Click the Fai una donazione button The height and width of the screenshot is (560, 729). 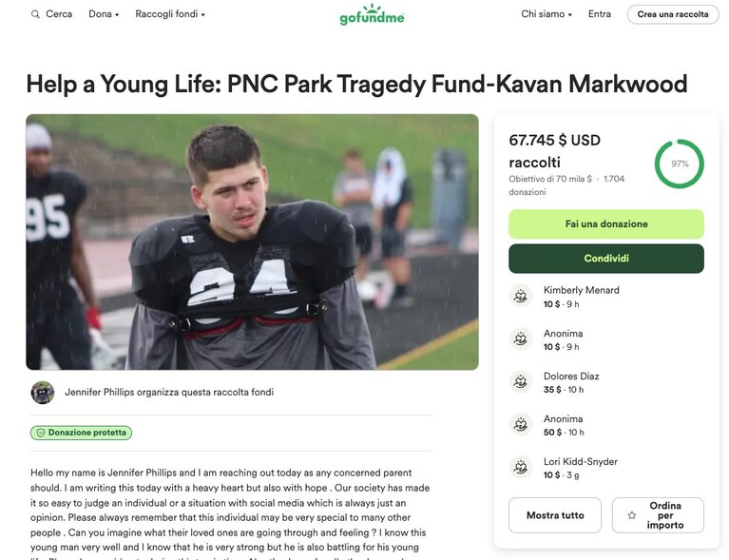click(x=606, y=224)
